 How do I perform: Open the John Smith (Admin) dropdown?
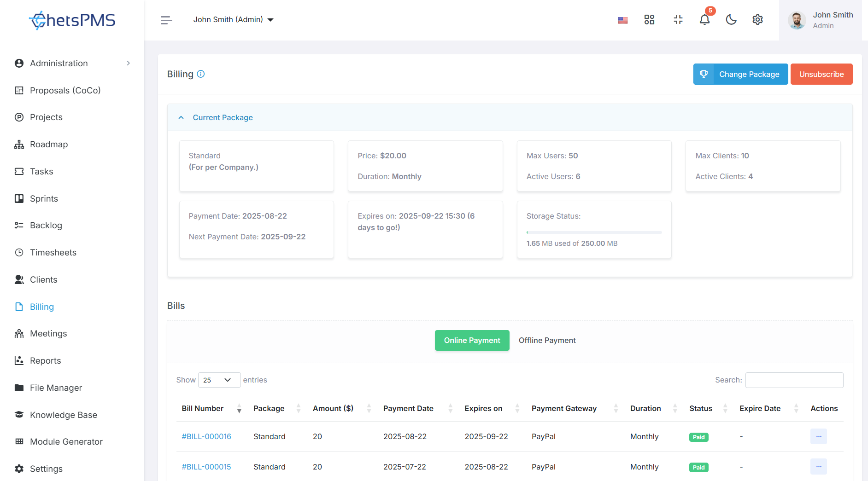(x=233, y=20)
